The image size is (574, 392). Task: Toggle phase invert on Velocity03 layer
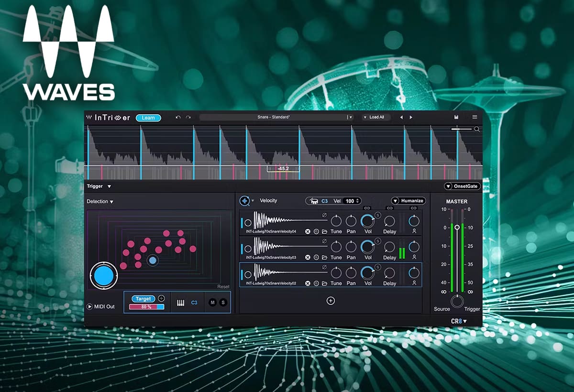pos(324,241)
